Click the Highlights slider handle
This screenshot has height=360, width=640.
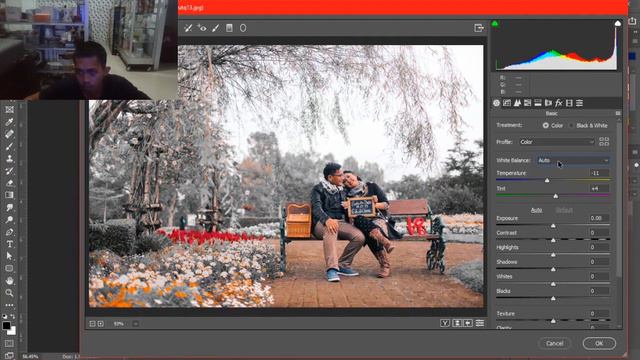[553, 255]
